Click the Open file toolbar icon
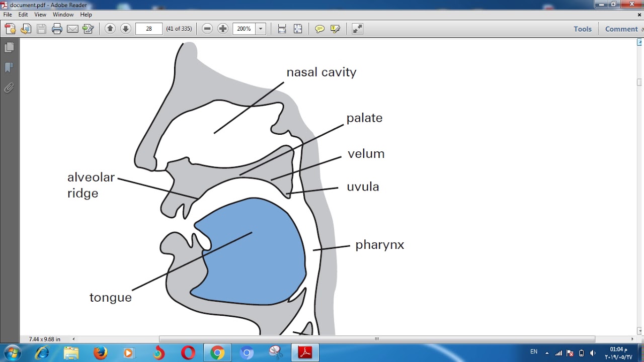Screen dimensions: 644x362 point(26,29)
